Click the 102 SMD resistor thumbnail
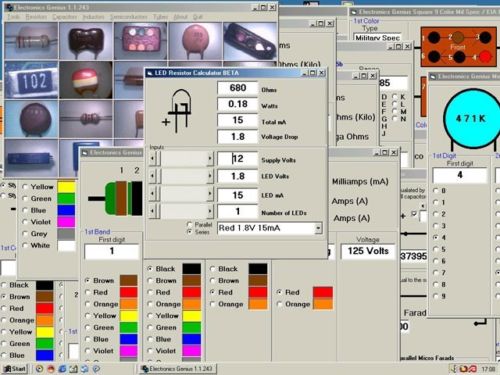The image size is (500, 375). pos(31,80)
